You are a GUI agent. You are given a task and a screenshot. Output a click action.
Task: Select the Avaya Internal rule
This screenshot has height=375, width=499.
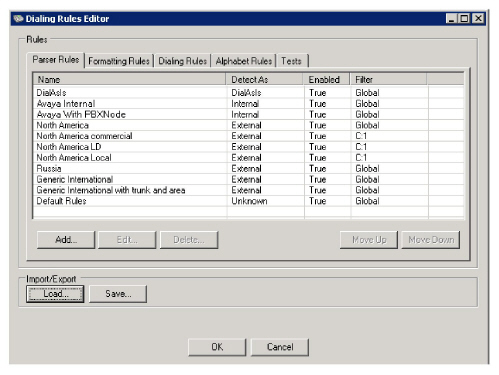[x=66, y=104]
